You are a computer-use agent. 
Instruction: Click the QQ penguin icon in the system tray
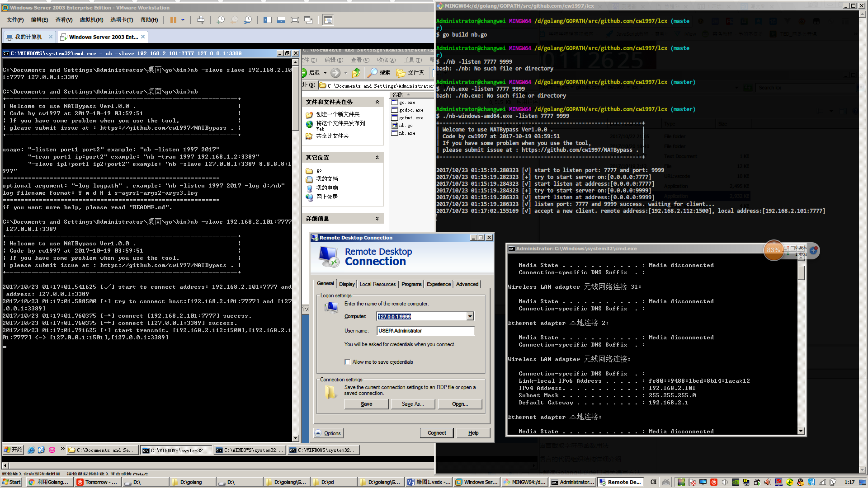[800, 482]
